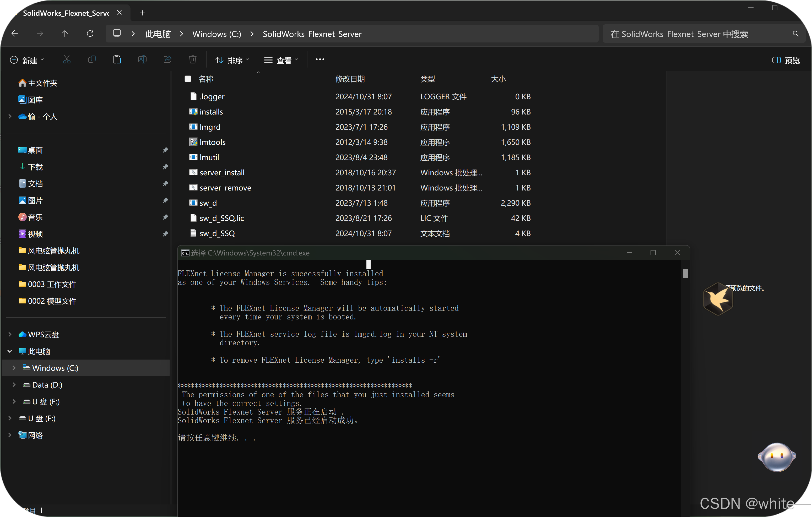The image size is (812, 517).
Task: Click the Share icon in toolbar
Action: click(x=167, y=60)
